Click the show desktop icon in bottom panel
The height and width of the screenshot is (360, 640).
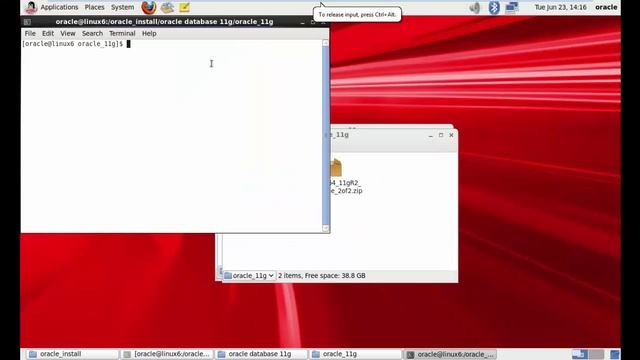(615, 354)
